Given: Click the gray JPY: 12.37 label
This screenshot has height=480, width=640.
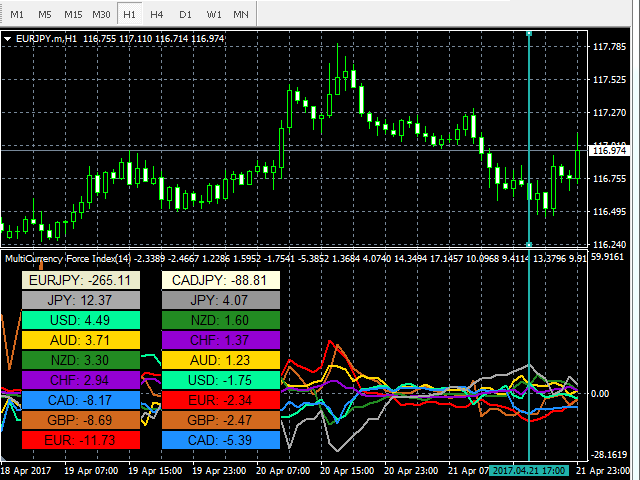Looking at the screenshot, I should (x=81, y=300).
